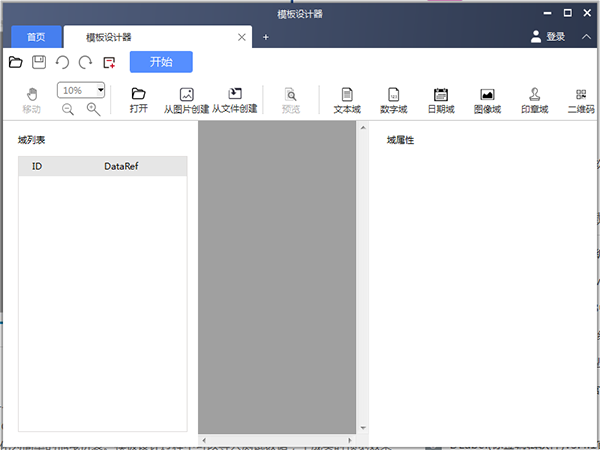Insert a 日期域 date field
600x450 pixels.
(x=441, y=101)
